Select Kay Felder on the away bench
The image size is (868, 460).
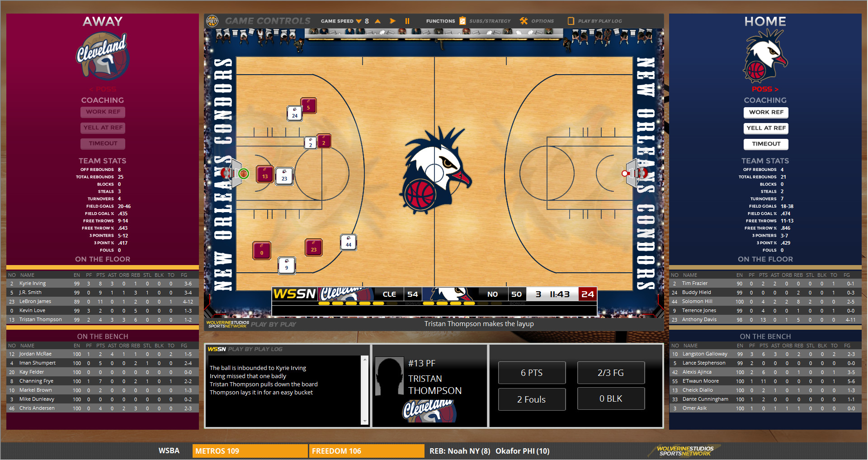click(x=103, y=372)
